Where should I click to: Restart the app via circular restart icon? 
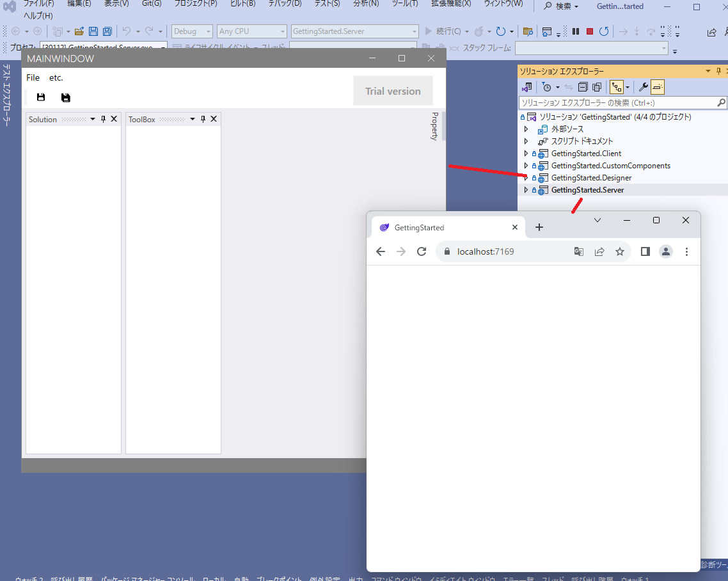(604, 31)
